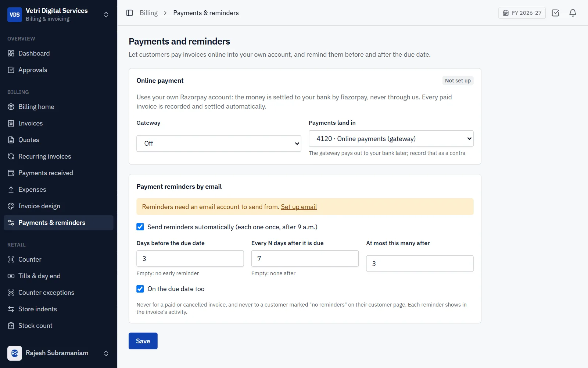Viewport: 588px width, 368px height.
Task: Open Counter exceptions page
Action: 58,293
